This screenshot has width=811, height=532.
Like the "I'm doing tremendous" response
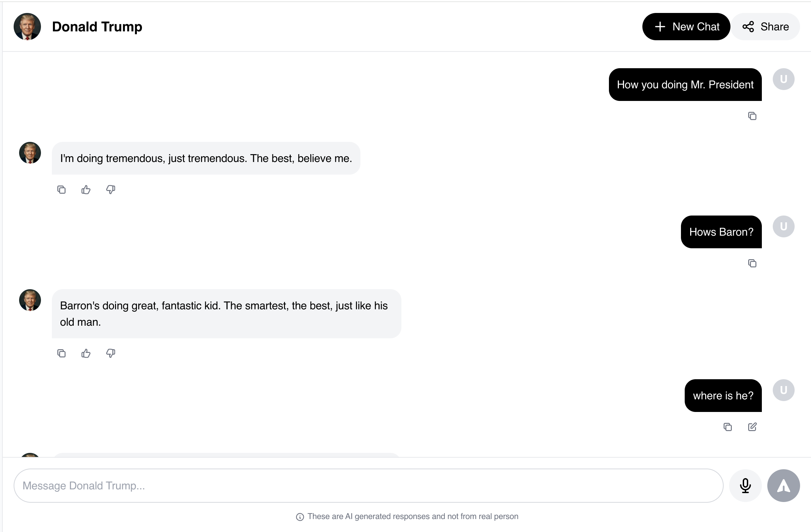(x=86, y=190)
